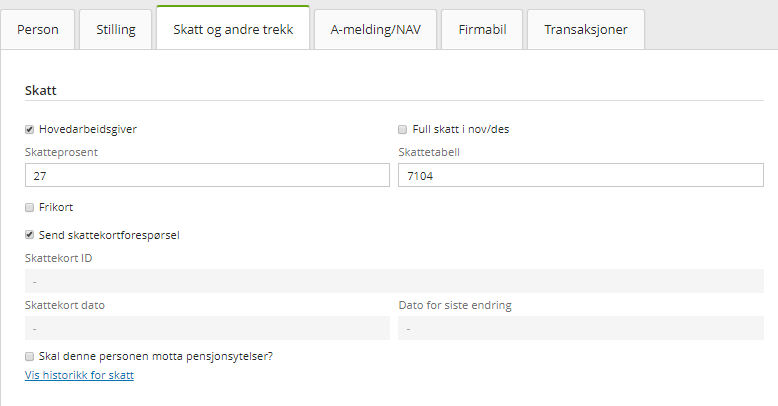Screen dimensions: 778x406
Task: Focus the Skattetabell input field
Action: click(x=580, y=175)
